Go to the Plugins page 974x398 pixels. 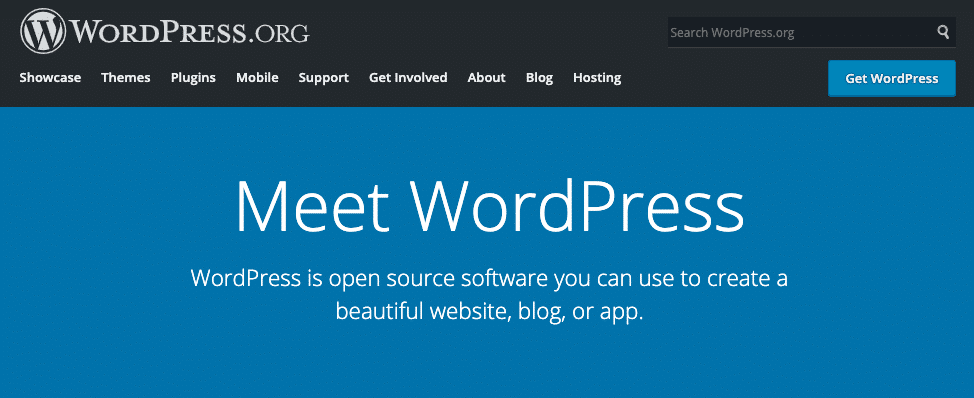[x=193, y=78]
